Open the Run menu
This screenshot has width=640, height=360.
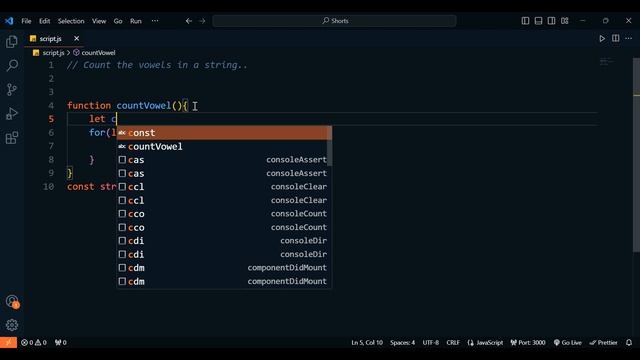coord(136,21)
